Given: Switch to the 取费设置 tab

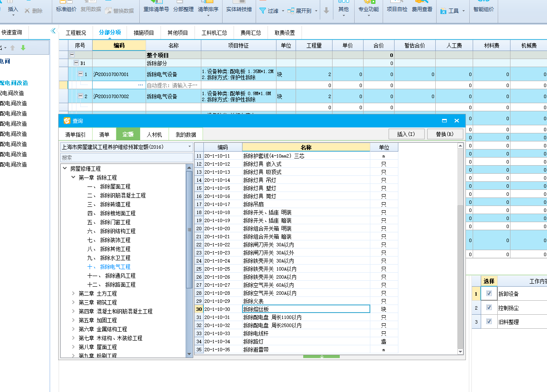Looking at the screenshot, I should [x=285, y=33].
